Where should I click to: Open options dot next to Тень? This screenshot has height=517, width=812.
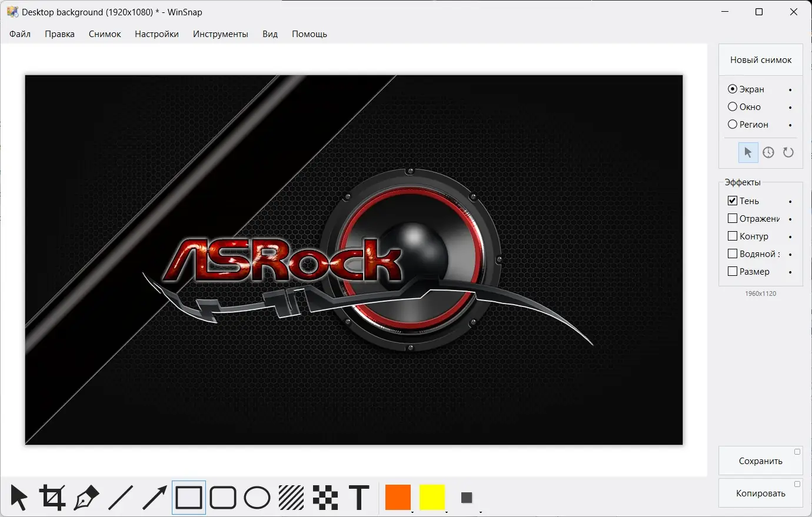point(790,202)
